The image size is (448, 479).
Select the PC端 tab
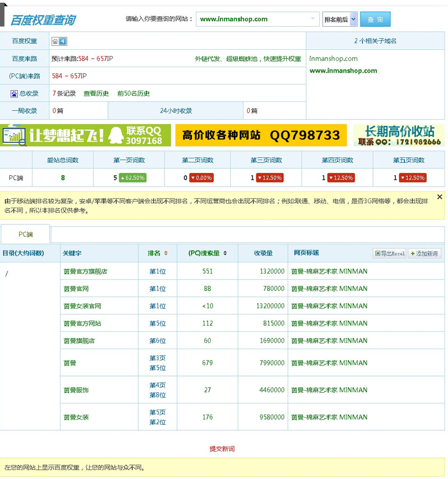tap(26, 234)
